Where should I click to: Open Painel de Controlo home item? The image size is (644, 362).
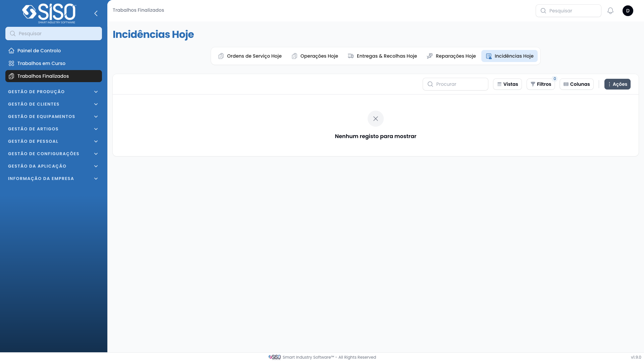pos(39,51)
